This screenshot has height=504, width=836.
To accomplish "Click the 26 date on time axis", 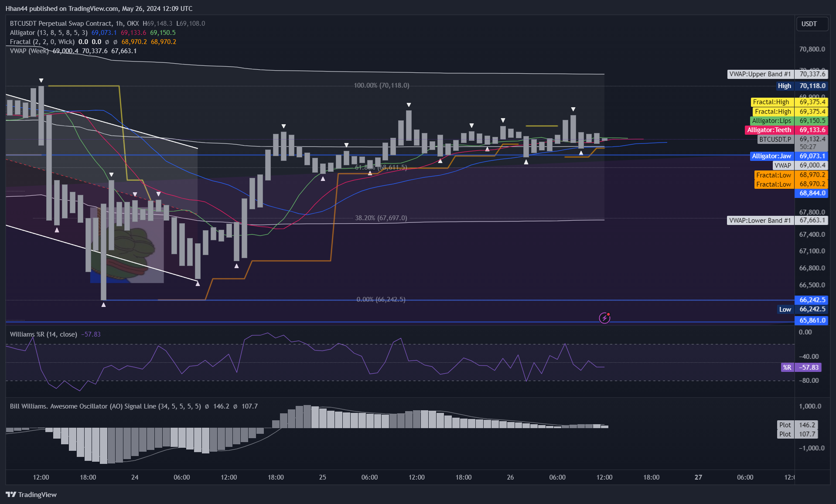I will tap(511, 477).
